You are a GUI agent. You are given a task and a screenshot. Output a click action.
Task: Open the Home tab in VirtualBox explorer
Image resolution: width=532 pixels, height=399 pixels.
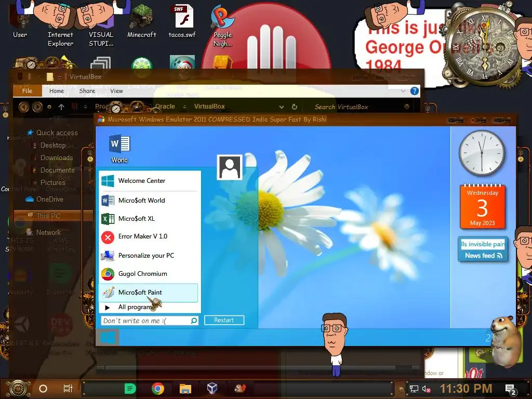pos(56,91)
